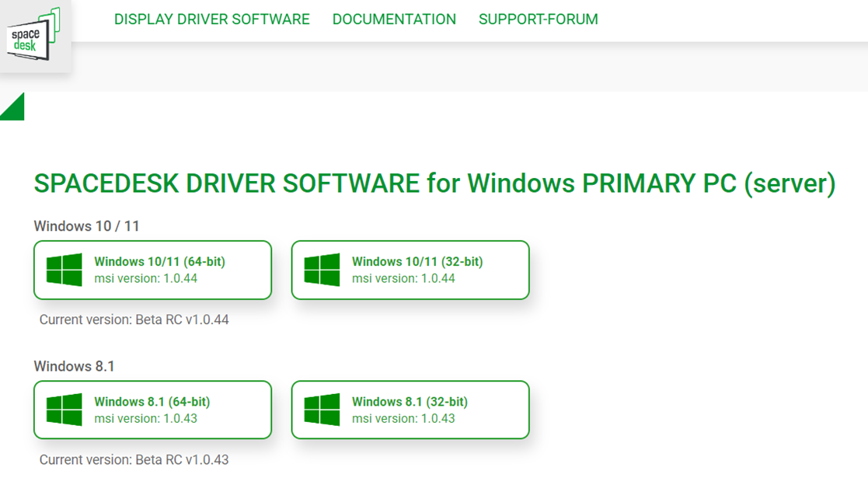Download Windows 8.1 (32-bit) driver
Screen dimensions: 868x478
pos(410,410)
